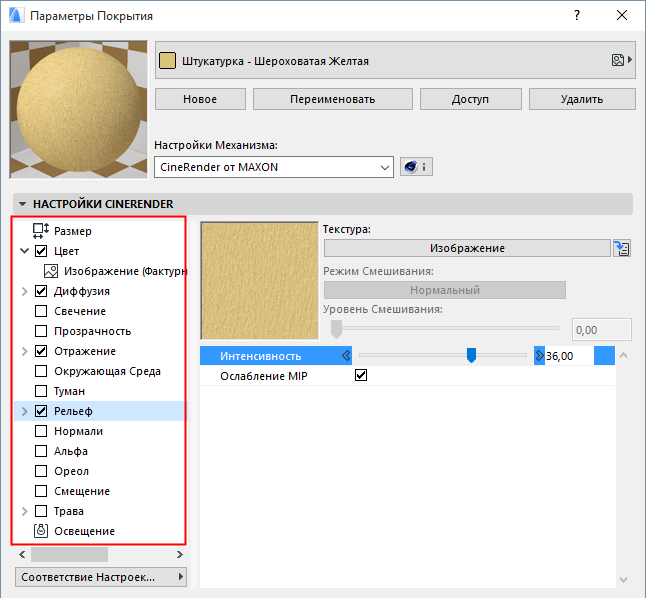
Task: Click the Нормальный blend mode button
Action: click(445, 290)
